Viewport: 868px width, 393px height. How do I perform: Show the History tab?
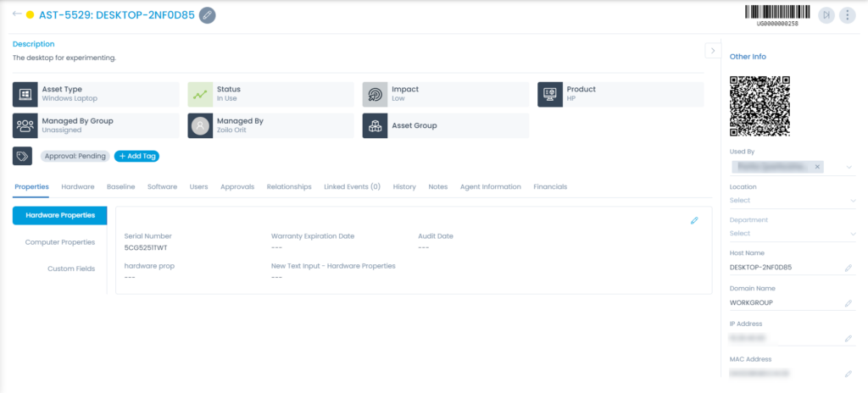click(x=404, y=187)
